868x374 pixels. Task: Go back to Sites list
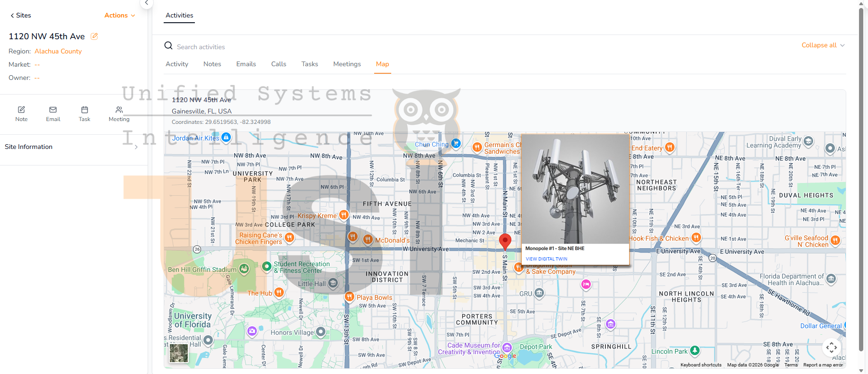20,16
